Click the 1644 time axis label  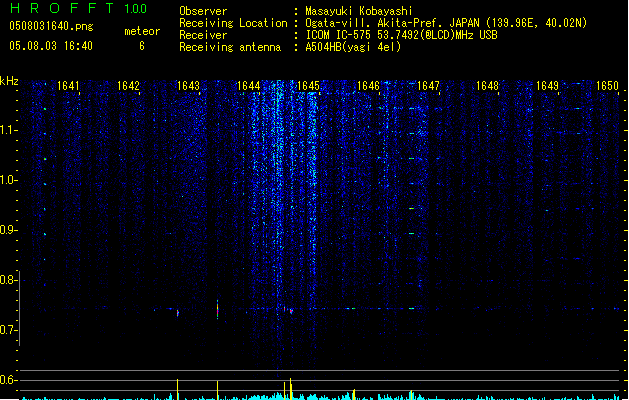point(248,85)
